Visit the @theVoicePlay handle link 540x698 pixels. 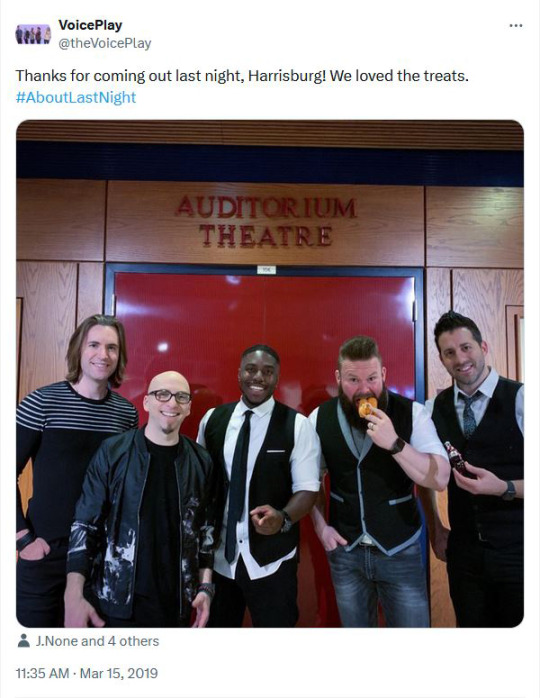(x=105, y=43)
